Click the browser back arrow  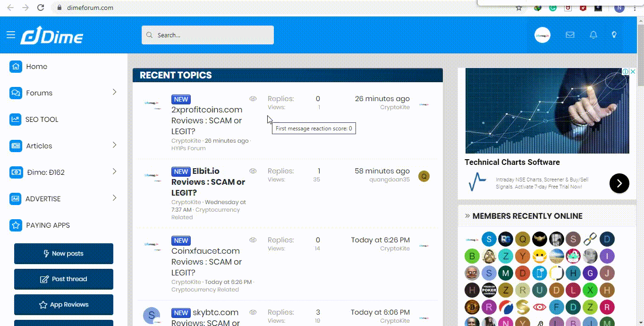click(10, 8)
